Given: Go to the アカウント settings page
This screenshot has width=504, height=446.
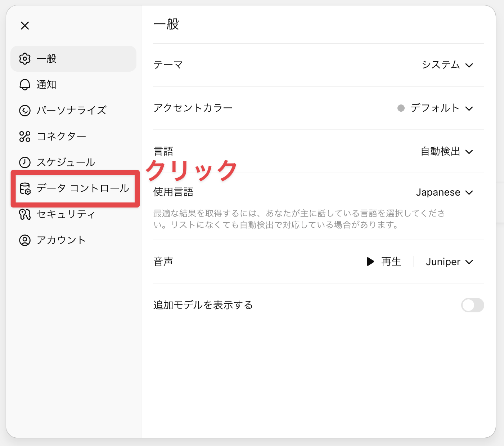Looking at the screenshot, I should click(x=61, y=240).
